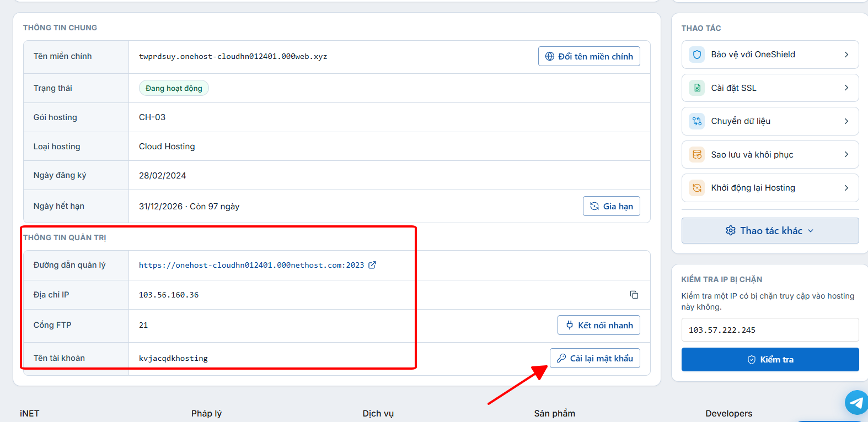Click the backup icon beside Sao lưu và khôi phục
This screenshot has height=422, width=868.
tap(697, 155)
